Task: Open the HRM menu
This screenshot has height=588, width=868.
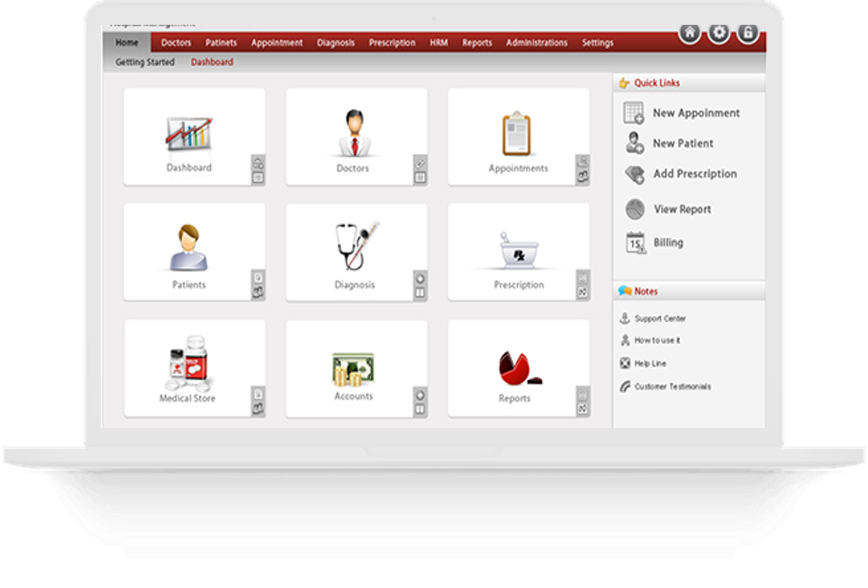Action: tap(438, 43)
